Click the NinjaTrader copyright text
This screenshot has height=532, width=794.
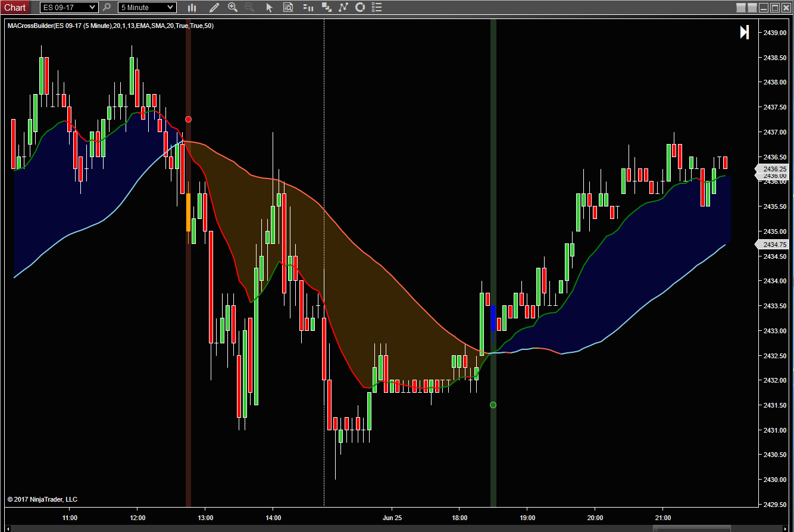(42, 499)
